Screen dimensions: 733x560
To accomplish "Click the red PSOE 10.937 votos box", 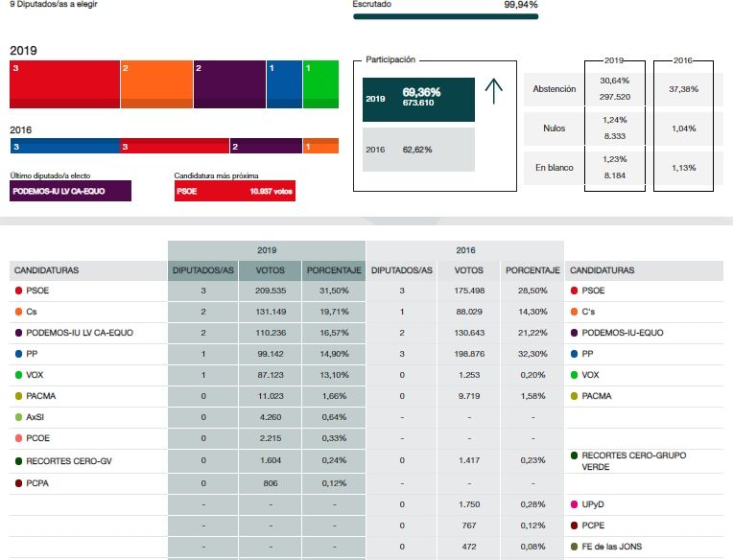I will click(x=234, y=191).
